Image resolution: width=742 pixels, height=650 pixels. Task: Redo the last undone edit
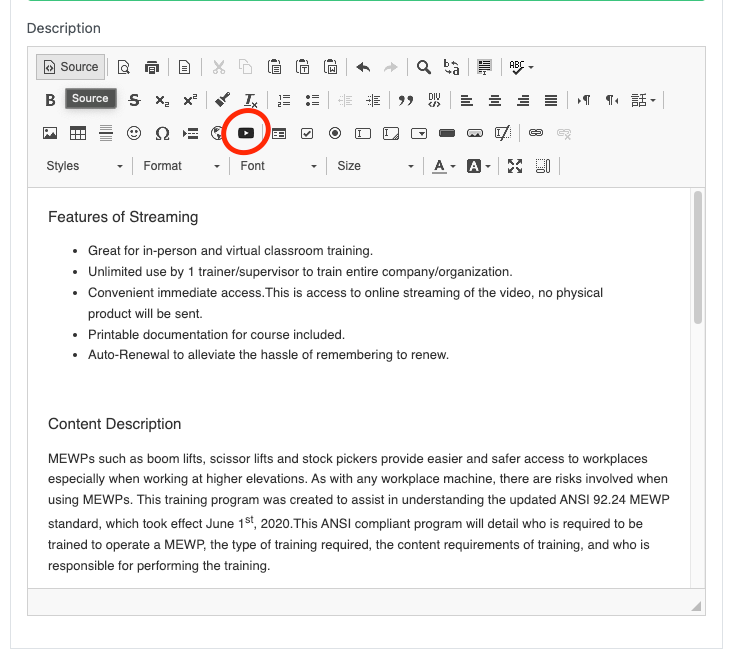pyautogui.click(x=391, y=67)
